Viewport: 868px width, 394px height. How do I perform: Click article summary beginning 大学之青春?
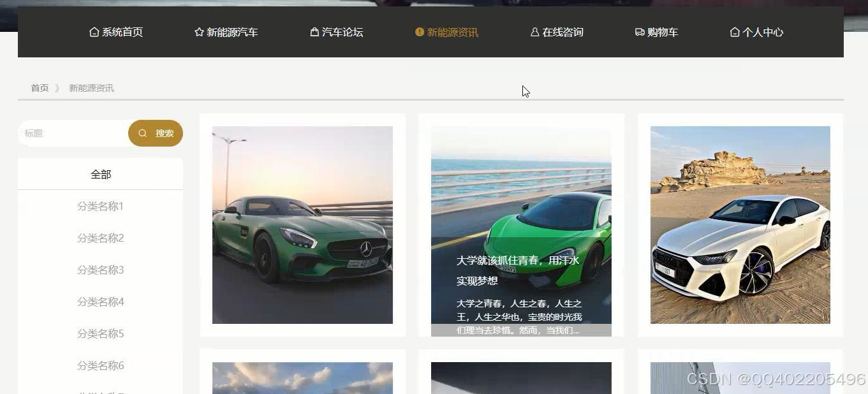click(519, 317)
